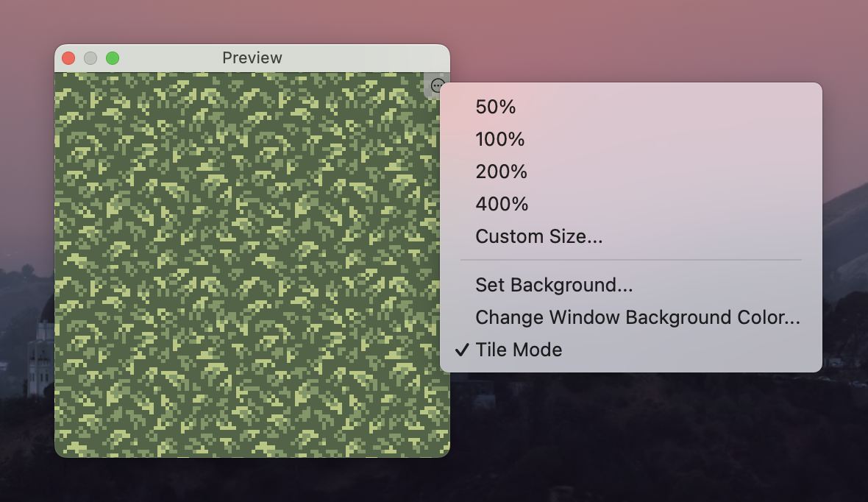This screenshot has width=868, height=502.
Task: Close the Preview window with red button
Action: (x=68, y=58)
